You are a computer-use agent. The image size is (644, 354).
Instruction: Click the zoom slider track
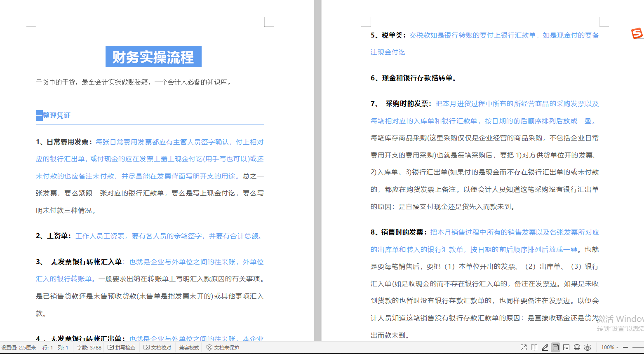[638, 347]
